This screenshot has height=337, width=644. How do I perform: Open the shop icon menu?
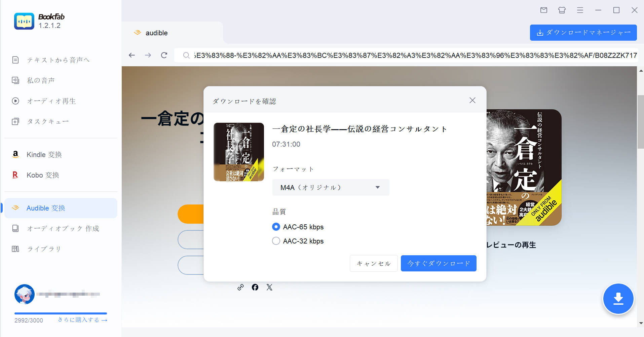(561, 10)
